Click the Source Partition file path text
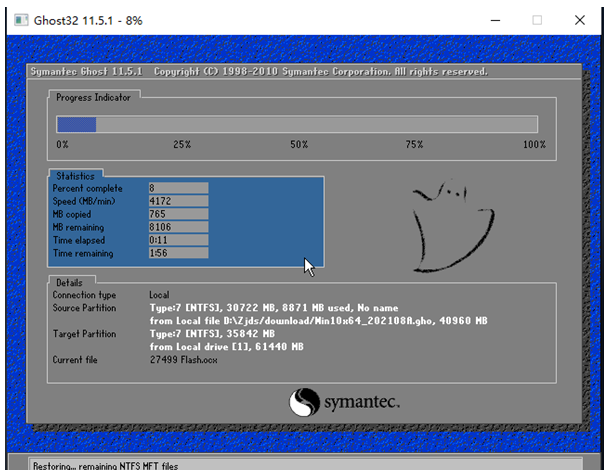Image resolution: width=604 pixels, height=470 pixels. point(318,320)
